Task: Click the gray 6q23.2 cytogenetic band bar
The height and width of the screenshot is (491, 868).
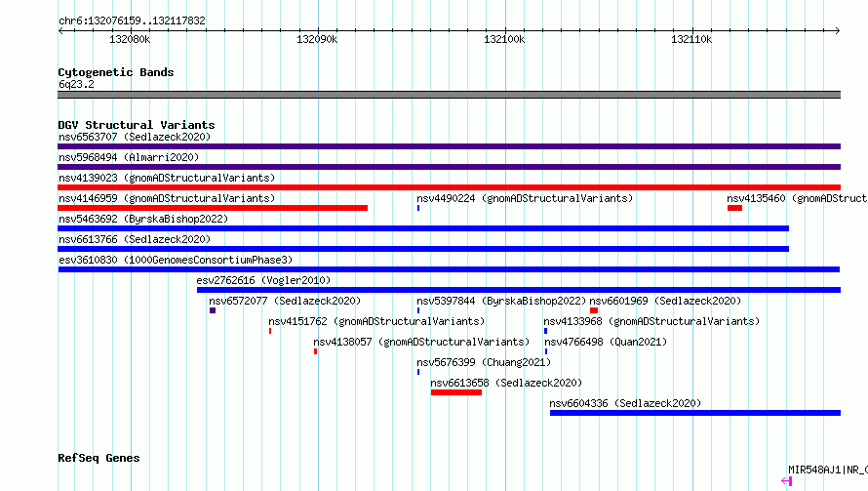Action: click(x=449, y=95)
